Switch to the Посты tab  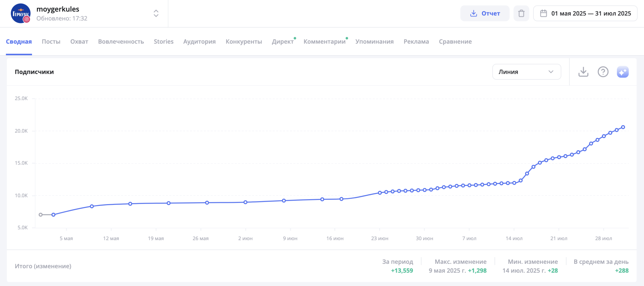click(x=51, y=42)
